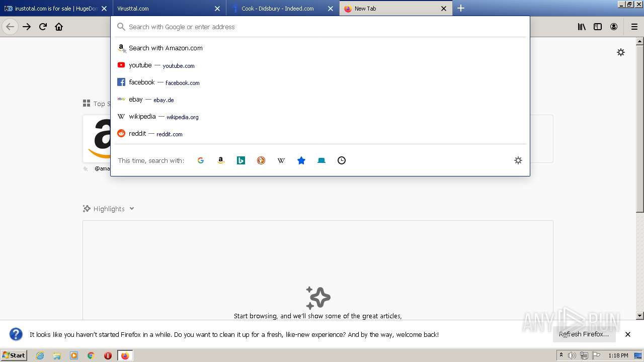Open the Firefox Account icon
This screenshot has height=362, width=644.
point(614,27)
